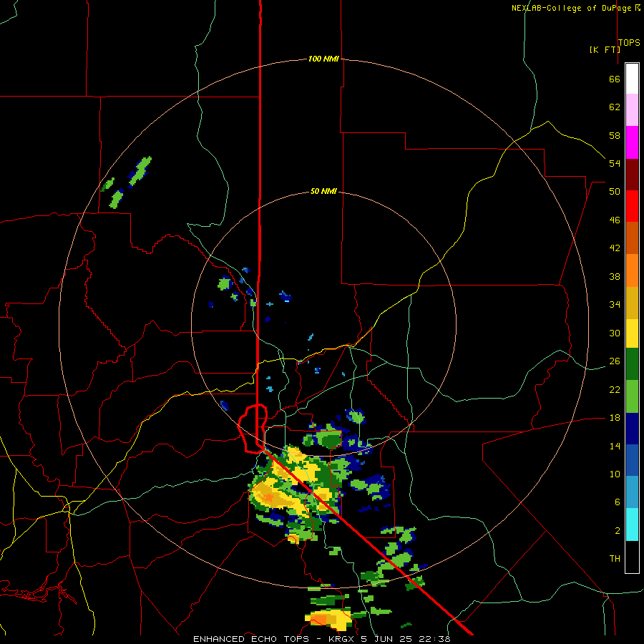This screenshot has height=644, width=644.
Task: Click the '2' legend value label
Action: [618, 530]
